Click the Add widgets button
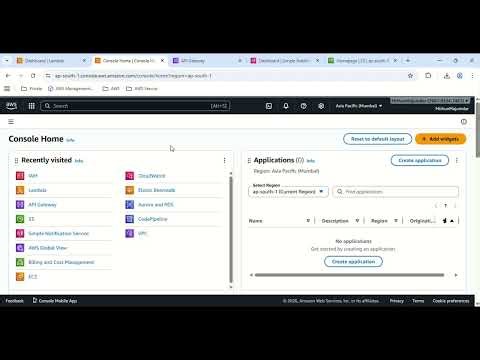This screenshot has width=480, height=360. (x=440, y=139)
